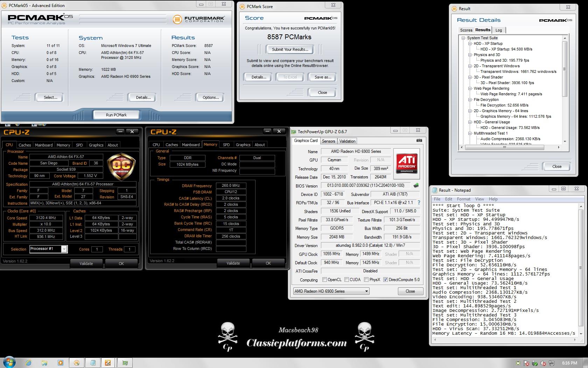Click the ATI Radeon graphics logo
The width and height of the screenshot is (588, 368).
click(x=407, y=163)
